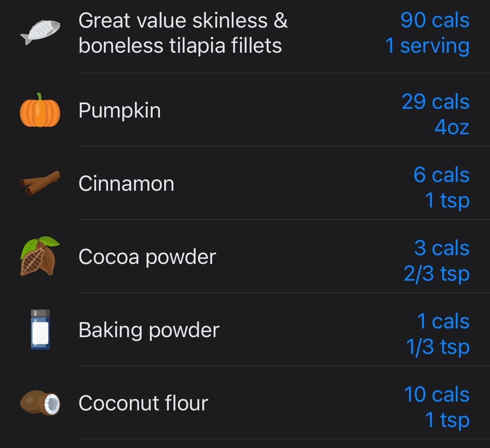Tap the 10 cals coconut flour value
Screen dimensions: 490x448
[437, 394]
